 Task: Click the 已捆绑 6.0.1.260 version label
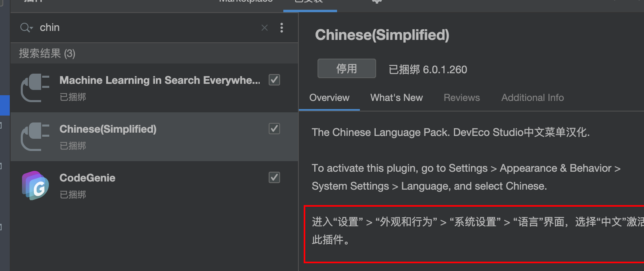click(428, 70)
